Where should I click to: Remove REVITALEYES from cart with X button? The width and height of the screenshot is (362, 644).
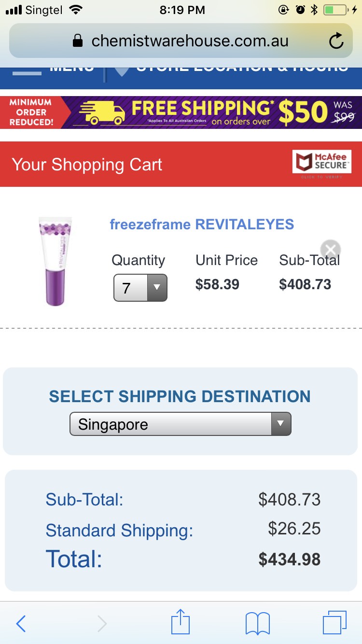331,249
